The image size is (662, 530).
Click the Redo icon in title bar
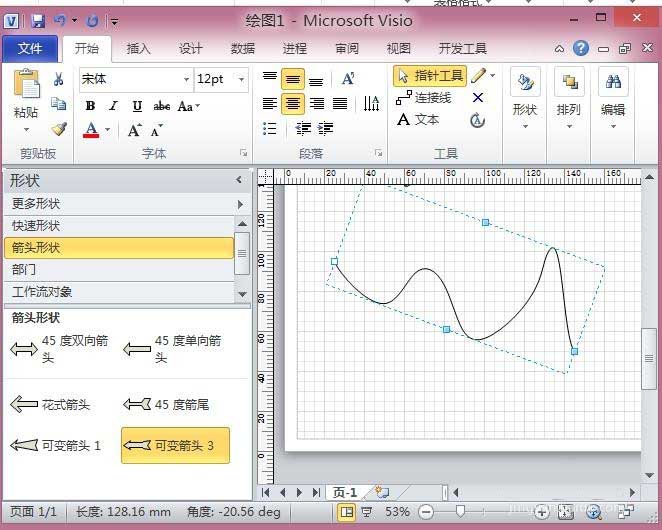[92, 21]
